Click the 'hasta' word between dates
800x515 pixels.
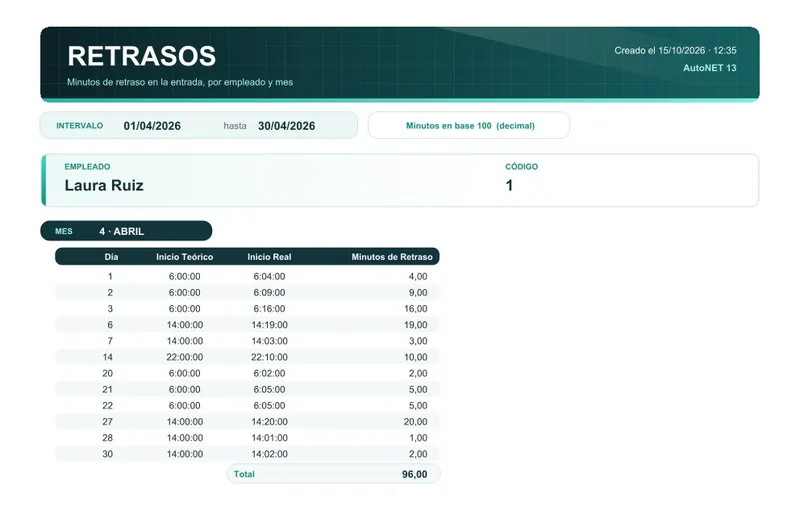pyautogui.click(x=235, y=126)
